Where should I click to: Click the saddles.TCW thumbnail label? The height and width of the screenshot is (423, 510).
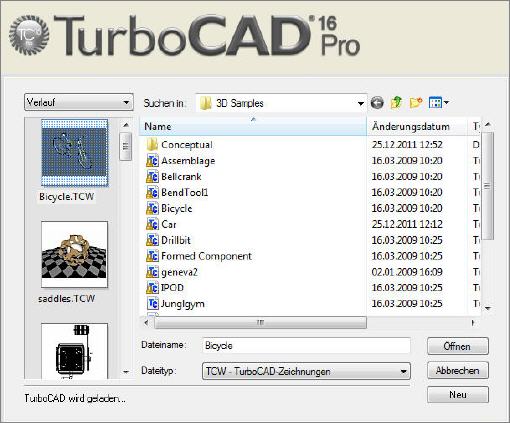click(x=67, y=298)
